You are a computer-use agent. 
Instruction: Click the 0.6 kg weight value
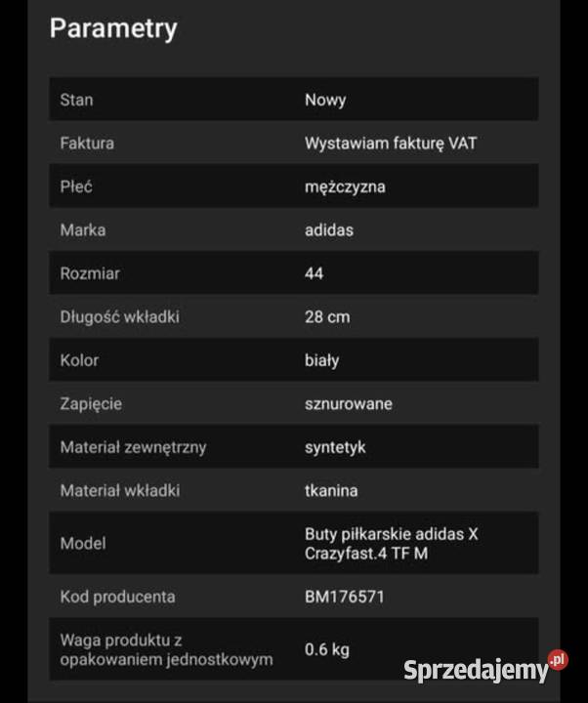[327, 650]
